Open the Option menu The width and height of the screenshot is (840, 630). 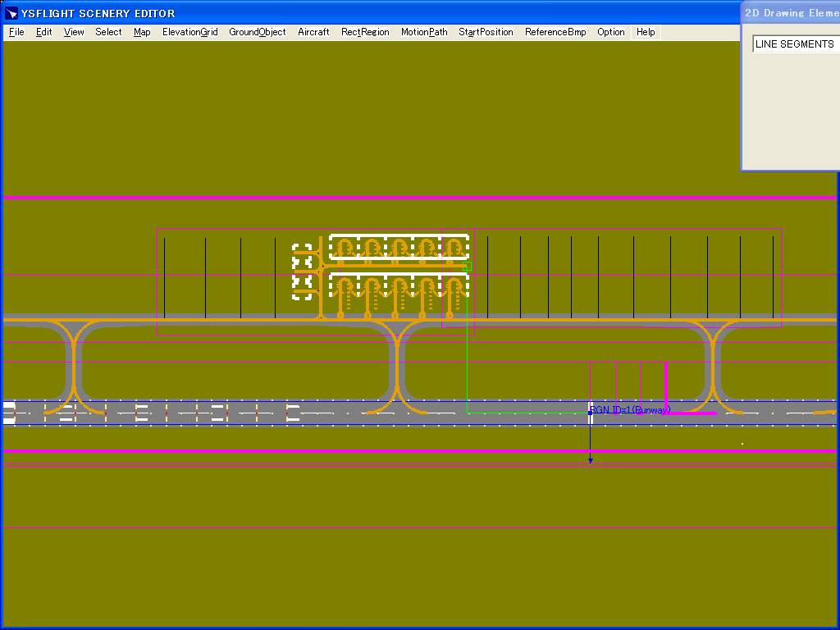[x=611, y=32]
